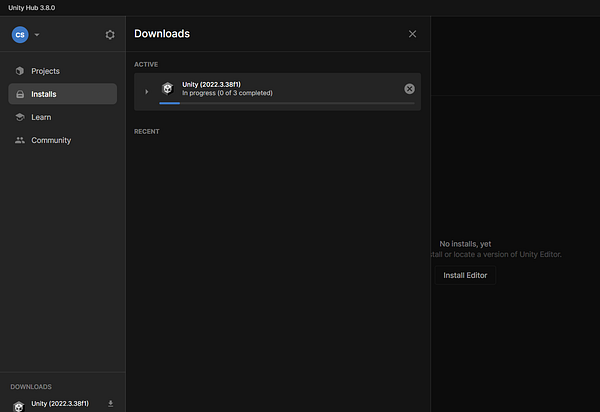Open the Preferences gear icon
600x412 pixels.
point(110,35)
